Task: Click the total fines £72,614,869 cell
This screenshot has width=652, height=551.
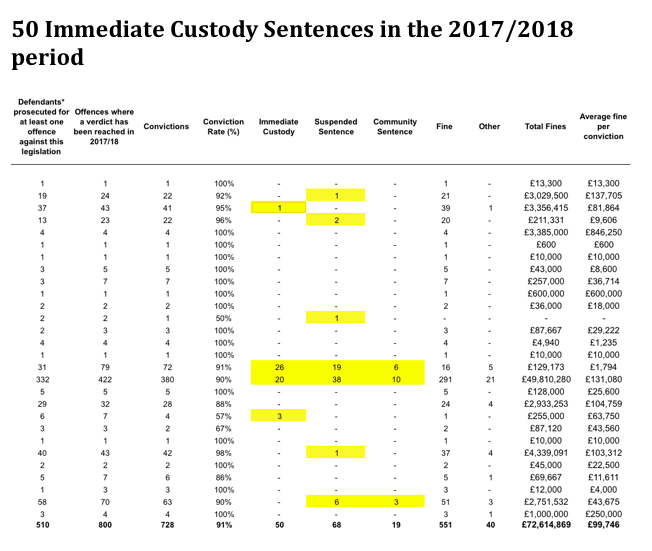Action: (546, 525)
